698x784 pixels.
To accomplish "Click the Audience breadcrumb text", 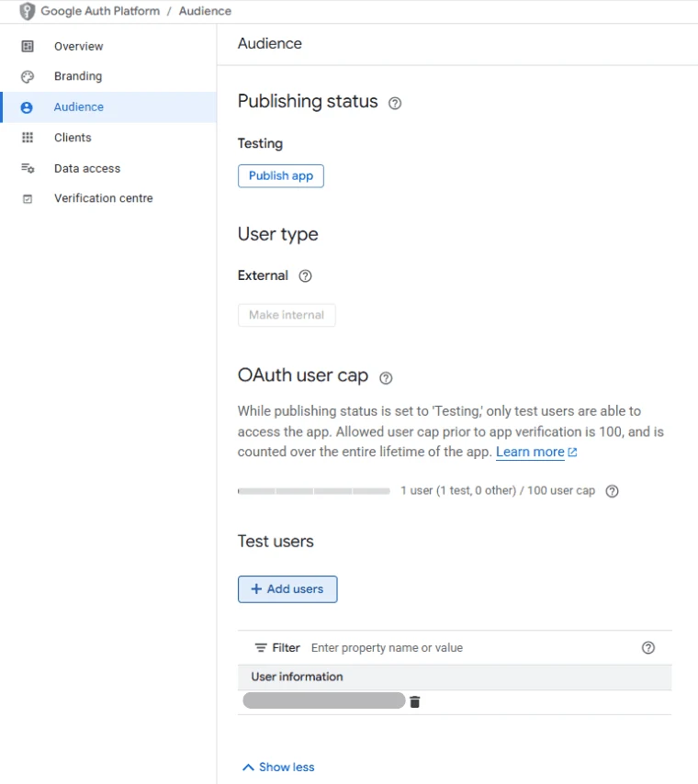I will 205,11.
